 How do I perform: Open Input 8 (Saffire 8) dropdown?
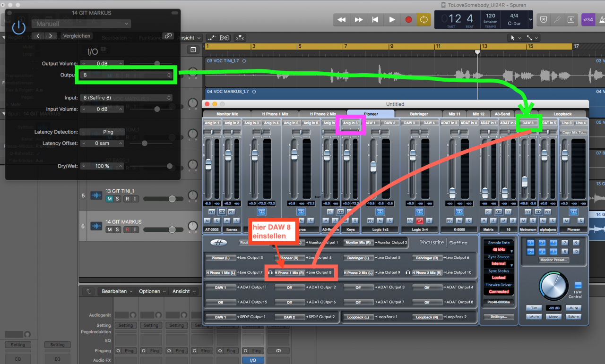(126, 98)
